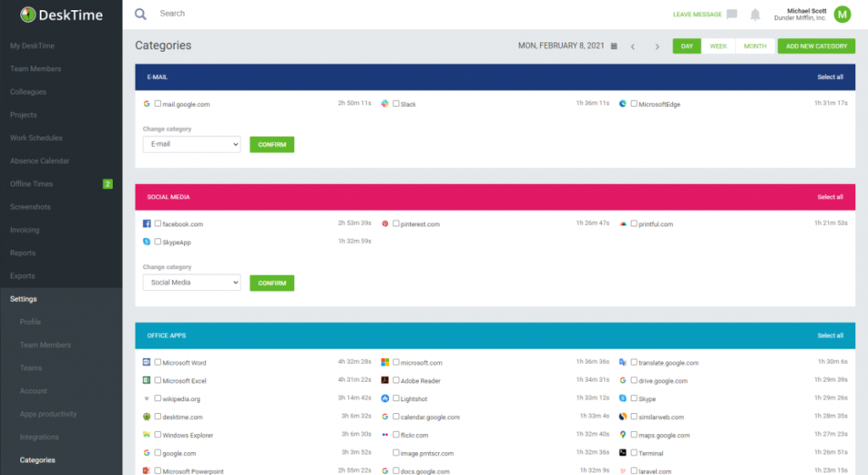Switch to the WEEK view tab
Viewport: 868px width, 475px height.
point(719,46)
